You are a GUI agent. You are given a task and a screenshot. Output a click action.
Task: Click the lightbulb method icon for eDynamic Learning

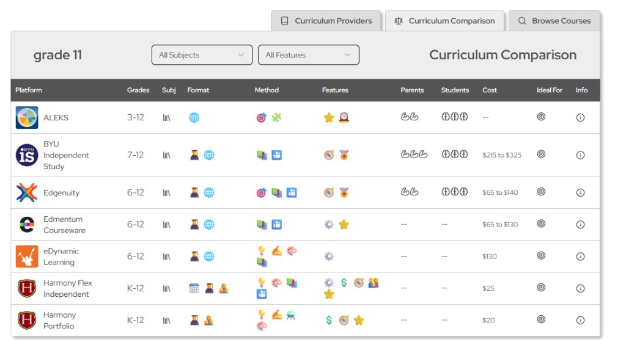click(x=262, y=250)
